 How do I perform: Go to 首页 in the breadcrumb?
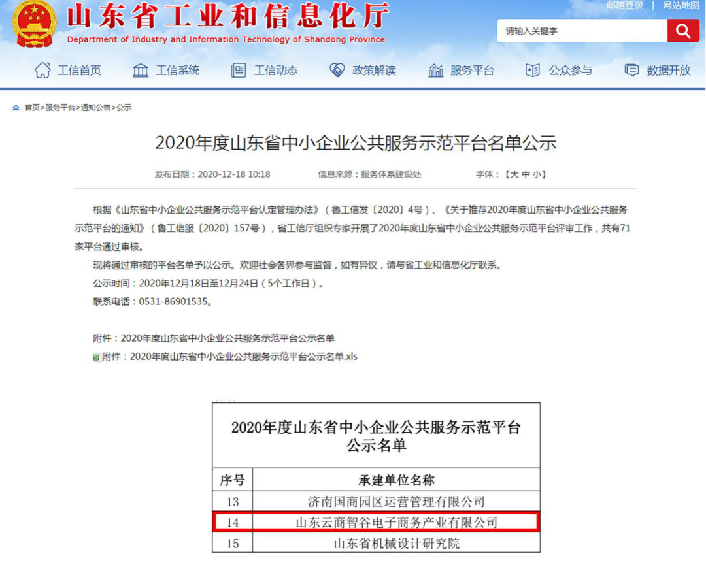point(32,108)
